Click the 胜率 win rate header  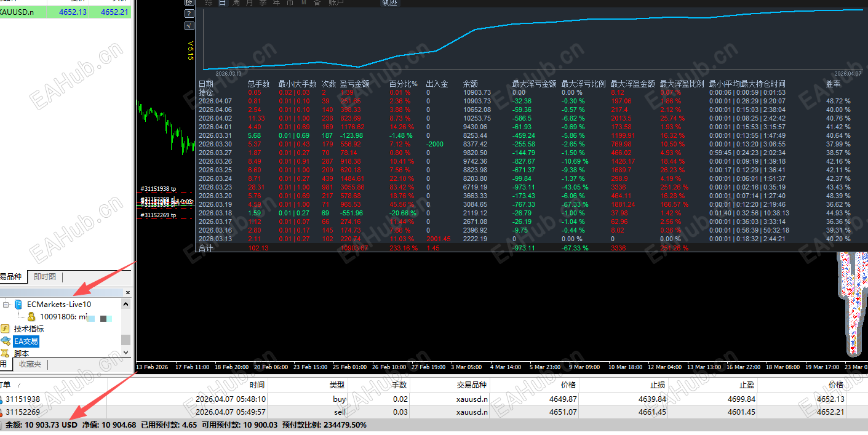click(x=833, y=84)
